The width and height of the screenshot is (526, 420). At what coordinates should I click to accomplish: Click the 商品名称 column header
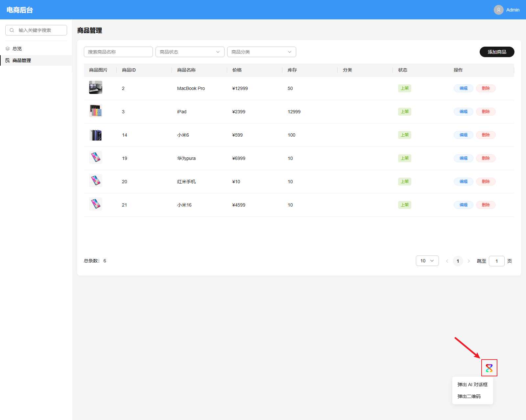(186, 70)
